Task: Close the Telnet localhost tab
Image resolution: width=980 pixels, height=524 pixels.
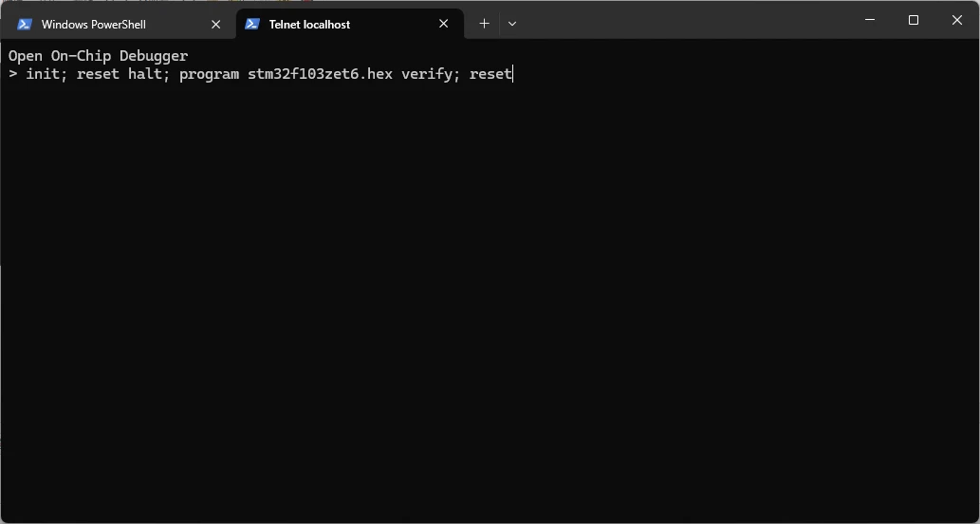Action: click(x=444, y=25)
